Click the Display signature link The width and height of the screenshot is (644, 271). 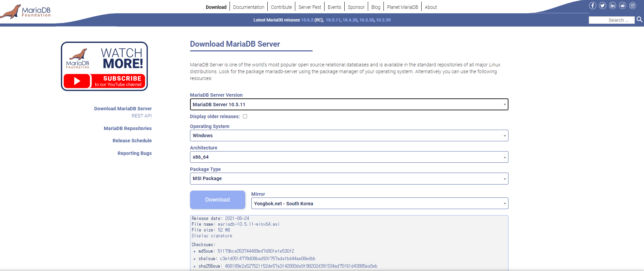click(x=212, y=236)
